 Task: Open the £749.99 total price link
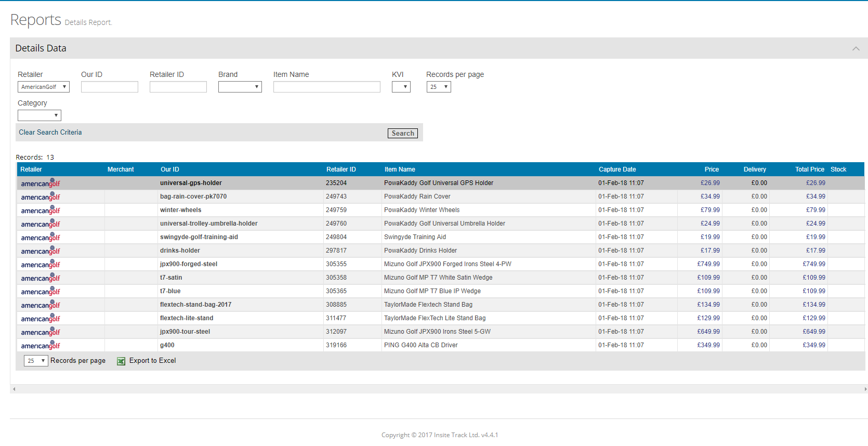tap(813, 264)
